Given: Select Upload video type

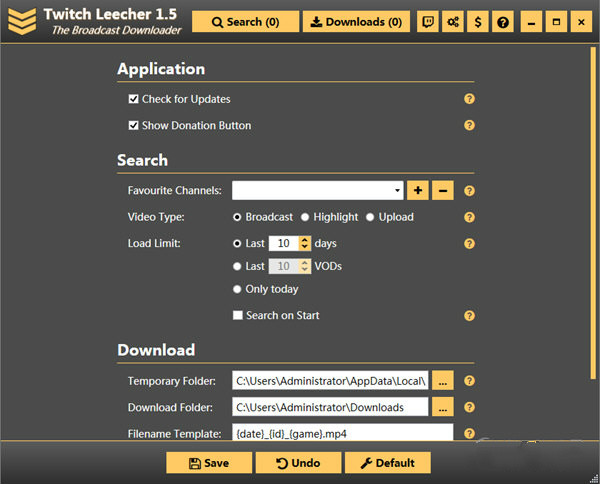Looking at the screenshot, I should [370, 217].
